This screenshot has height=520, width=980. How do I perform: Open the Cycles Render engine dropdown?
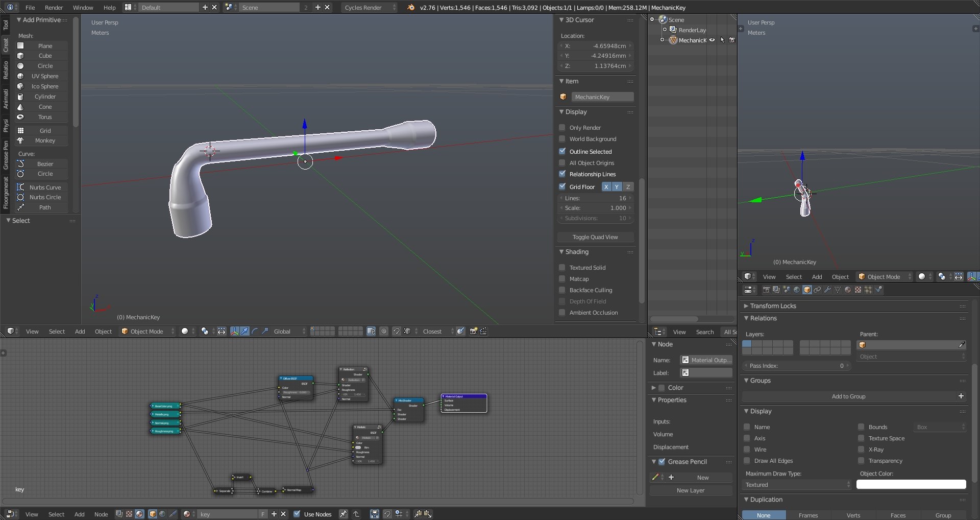point(369,8)
